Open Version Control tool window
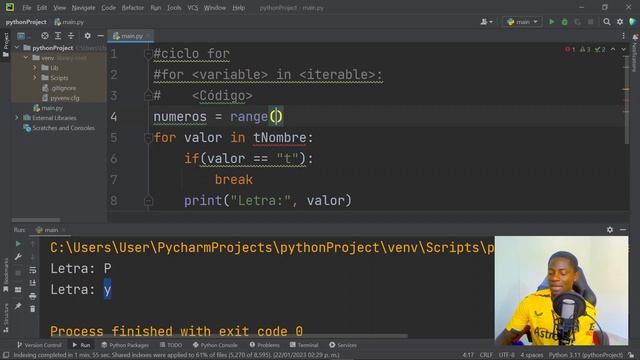The height and width of the screenshot is (360, 640). 39,345
